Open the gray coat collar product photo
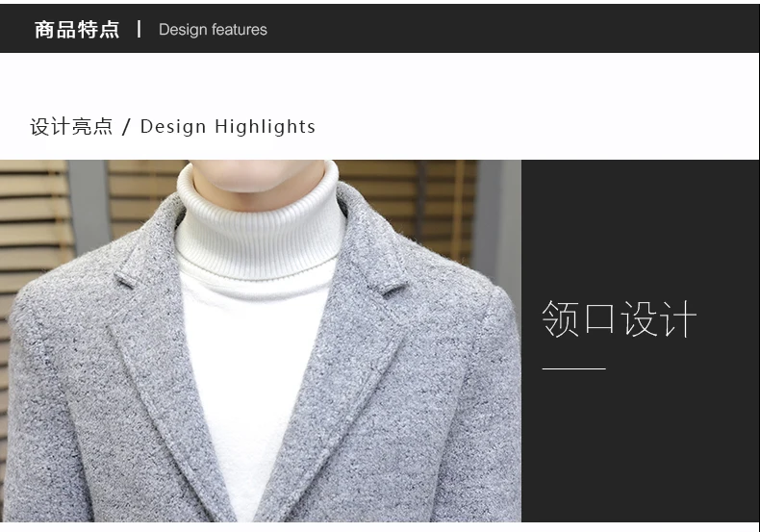Viewport: 760px width, 532px height. [x=261, y=342]
